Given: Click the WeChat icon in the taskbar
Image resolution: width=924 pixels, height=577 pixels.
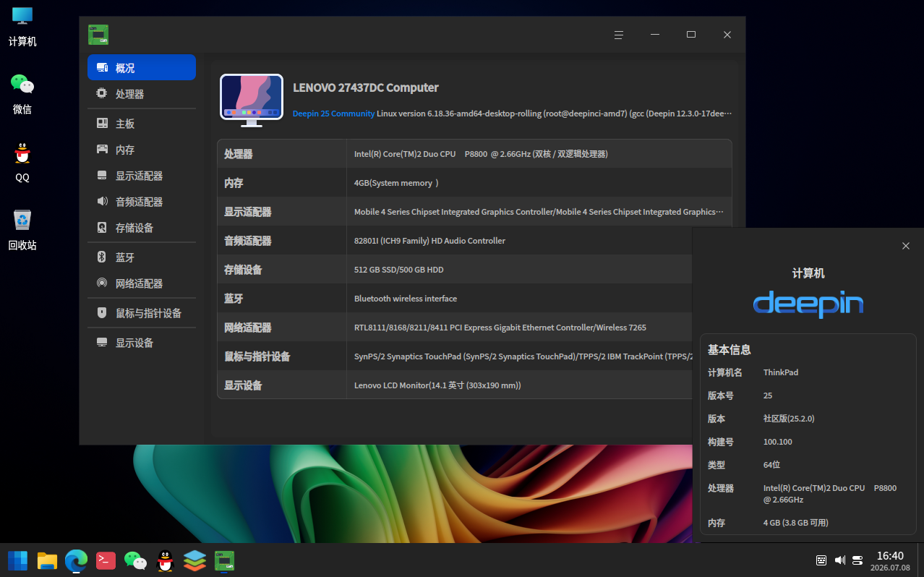Looking at the screenshot, I should tap(135, 560).
